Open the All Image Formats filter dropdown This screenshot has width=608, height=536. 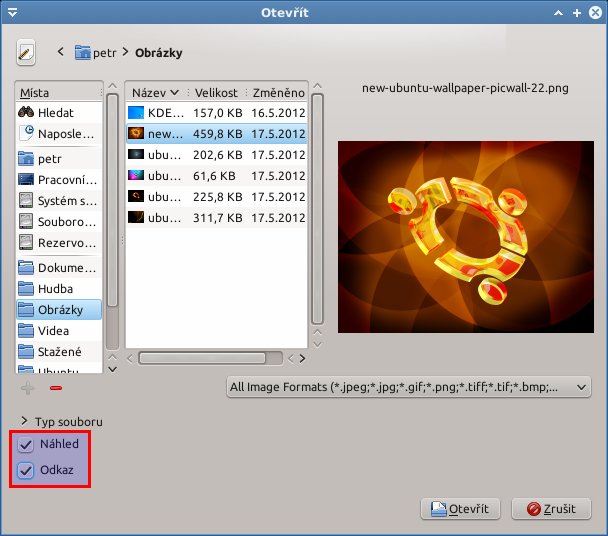[409, 387]
